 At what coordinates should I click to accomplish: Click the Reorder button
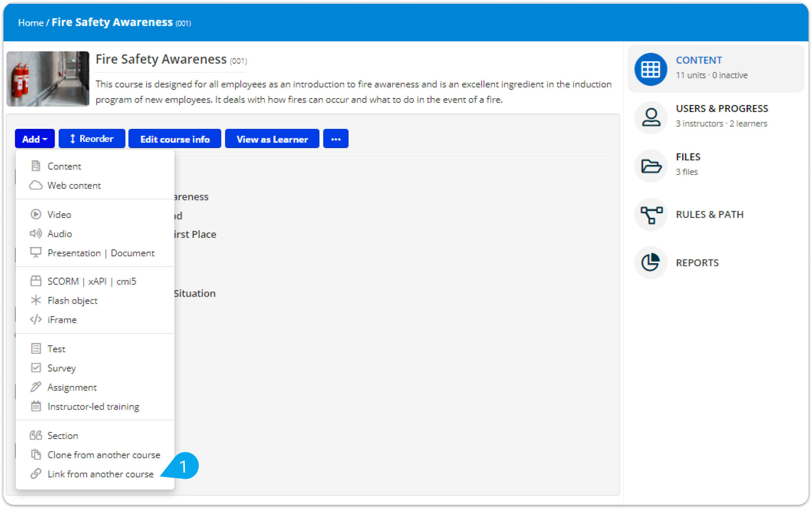(92, 139)
